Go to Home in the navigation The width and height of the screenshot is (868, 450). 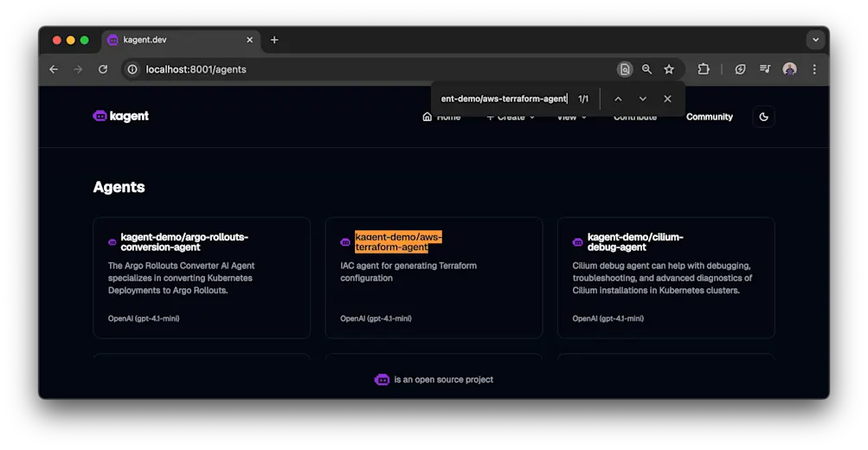[x=441, y=117]
